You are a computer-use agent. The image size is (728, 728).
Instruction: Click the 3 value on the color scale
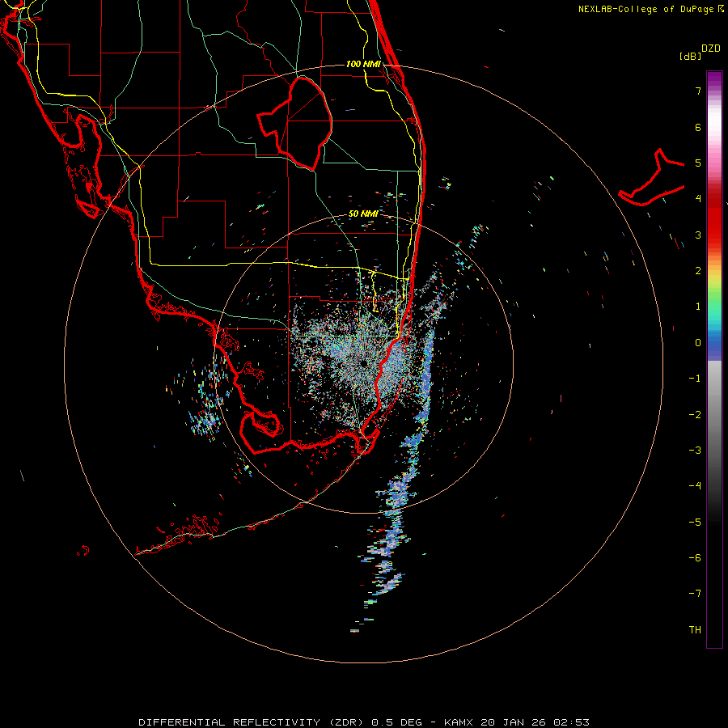pos(698,235)
